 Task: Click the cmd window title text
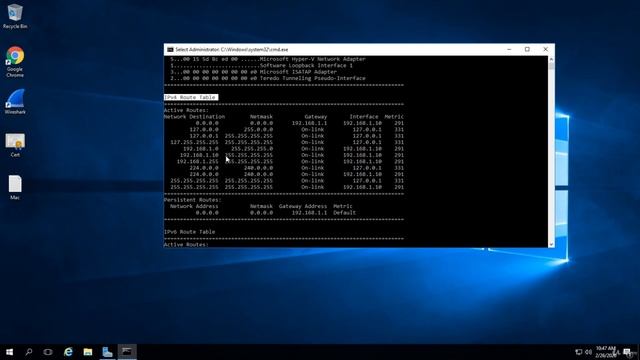click(x=232, y=49)
